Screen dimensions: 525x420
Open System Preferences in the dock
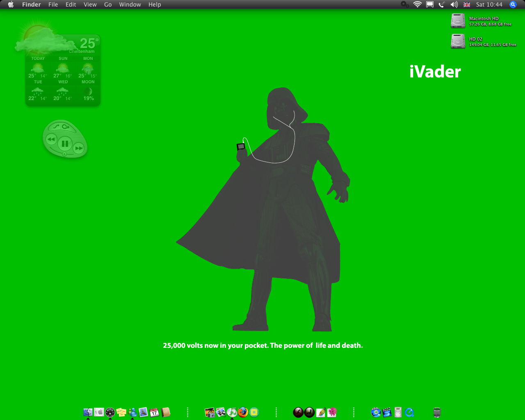point(99,412)
